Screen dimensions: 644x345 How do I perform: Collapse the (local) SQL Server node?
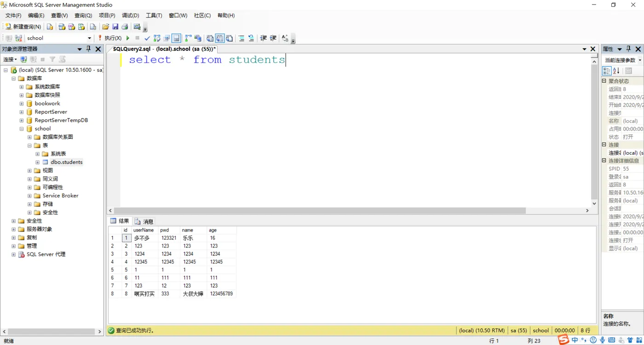click(x=6, y=70)
